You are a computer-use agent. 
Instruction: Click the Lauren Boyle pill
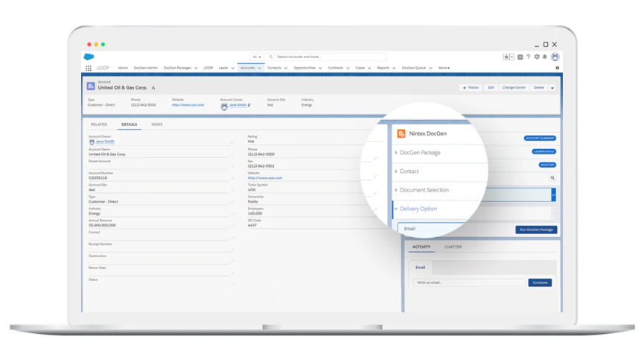tap(543, 151)
